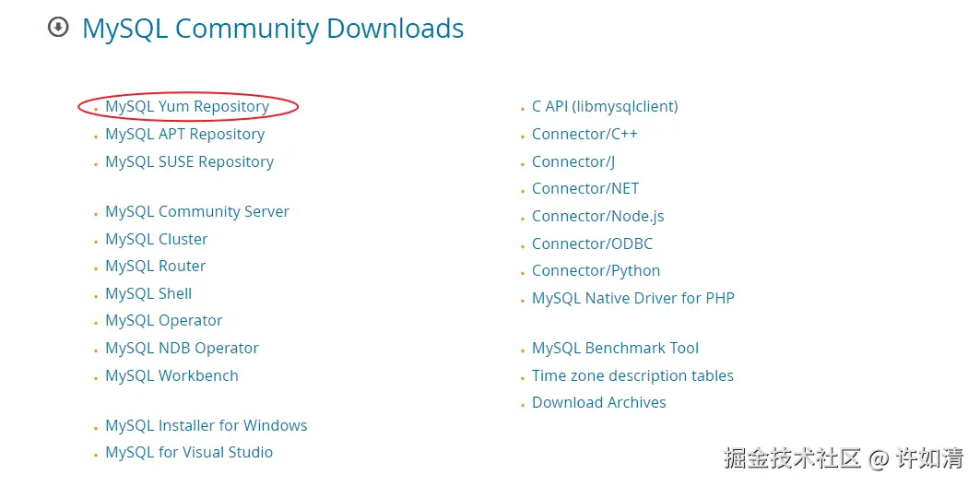Go to MySQL Workbench downloads
The width and height of the screenshot is (980, 487).
[x=171, y=375]
